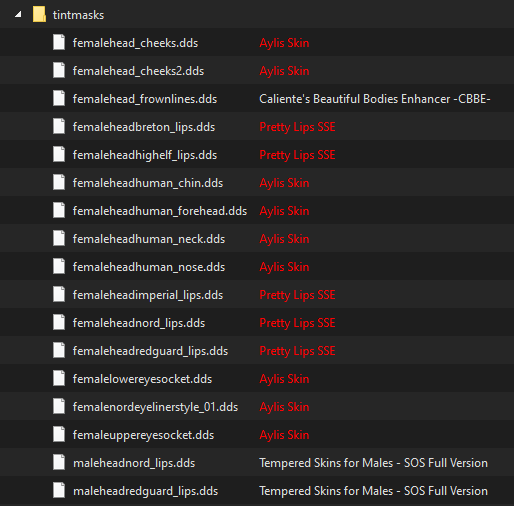Click Pretty Lips SSE beside femaleheadnord_lips.dds

tap(297, 323)
